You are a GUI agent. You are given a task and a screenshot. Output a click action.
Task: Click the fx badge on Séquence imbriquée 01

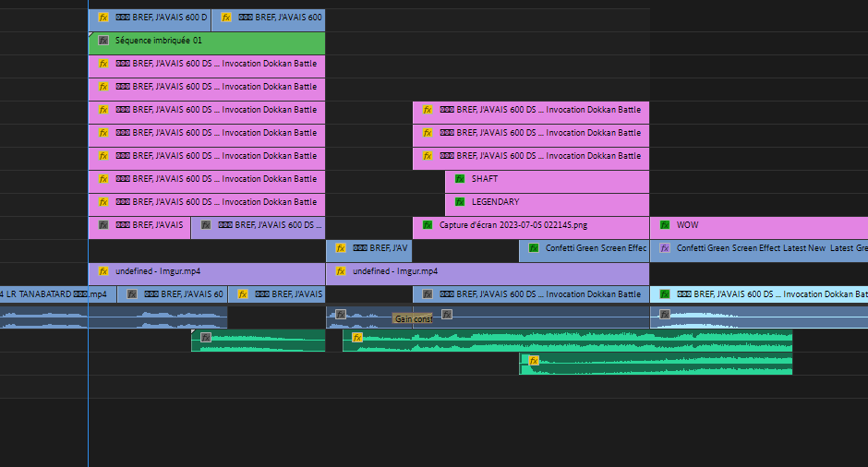103,41
